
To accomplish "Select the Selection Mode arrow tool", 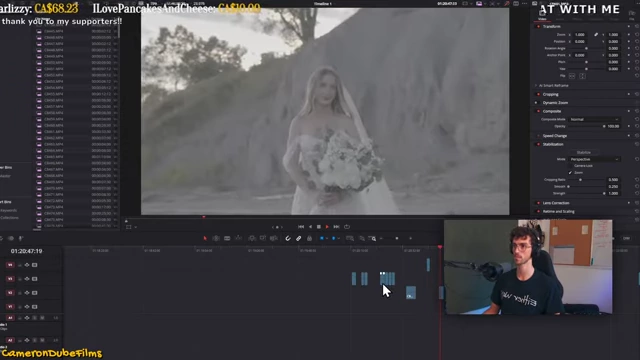I will coord(205,238).
